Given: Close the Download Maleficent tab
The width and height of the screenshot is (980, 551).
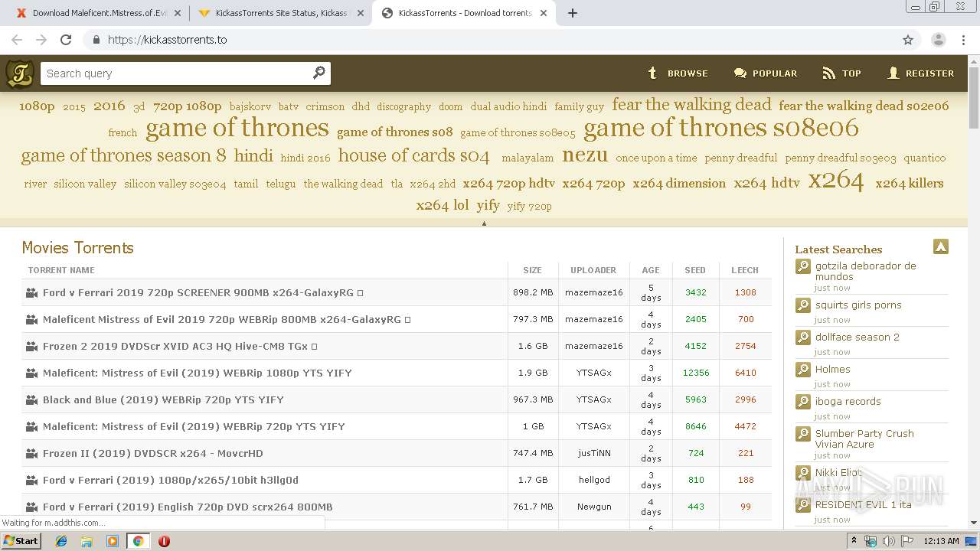Looking at the screenshot, I should [x=178, y=13].
